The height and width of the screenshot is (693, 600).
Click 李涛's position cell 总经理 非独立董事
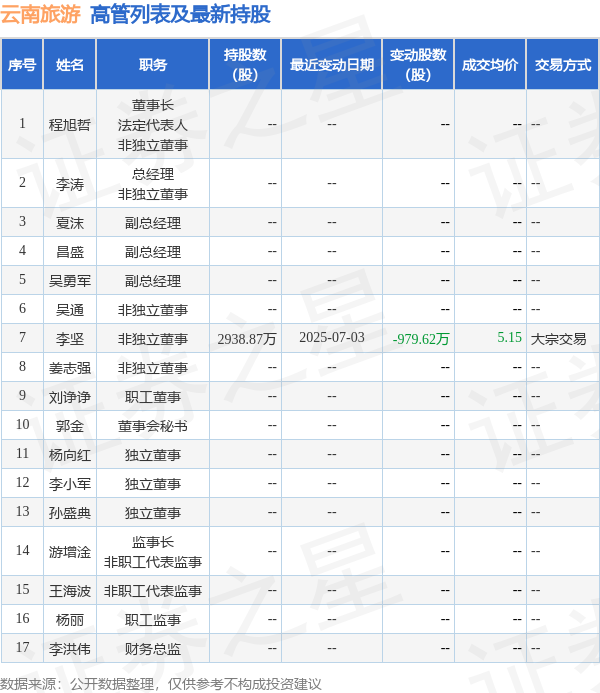153,184
